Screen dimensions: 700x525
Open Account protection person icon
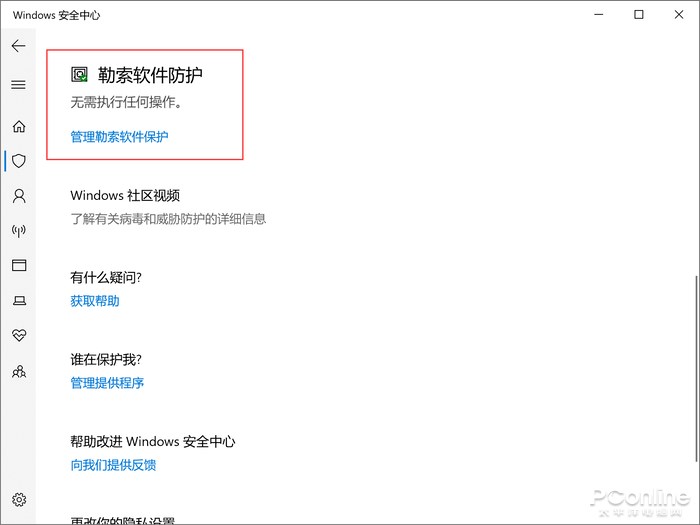pyautogui.click(x=19, y=196)
